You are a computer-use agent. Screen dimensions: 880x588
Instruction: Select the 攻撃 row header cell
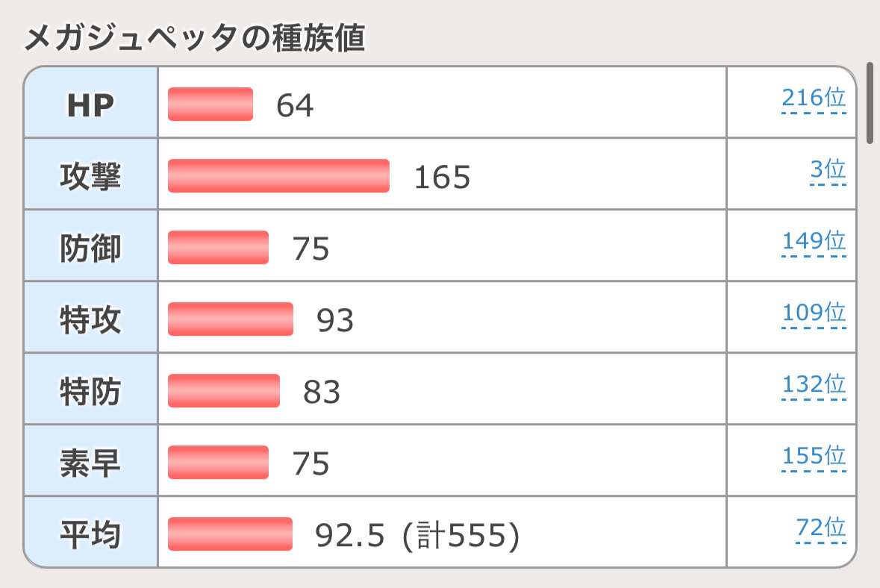[90, 176]
